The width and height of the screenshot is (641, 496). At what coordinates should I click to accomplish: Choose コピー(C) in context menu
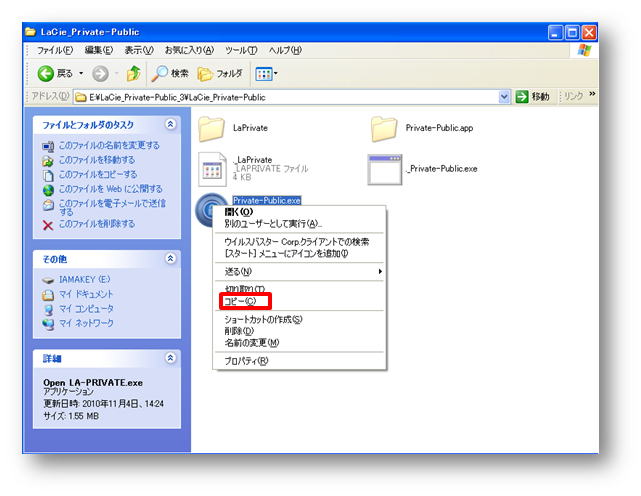tap(299, 301)
